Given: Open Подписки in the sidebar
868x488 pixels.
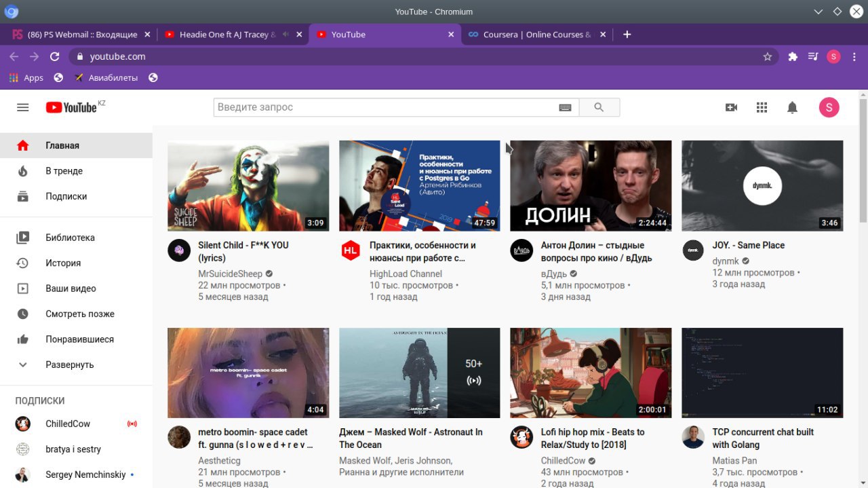Looking at the screenshot, I should 76,196.
